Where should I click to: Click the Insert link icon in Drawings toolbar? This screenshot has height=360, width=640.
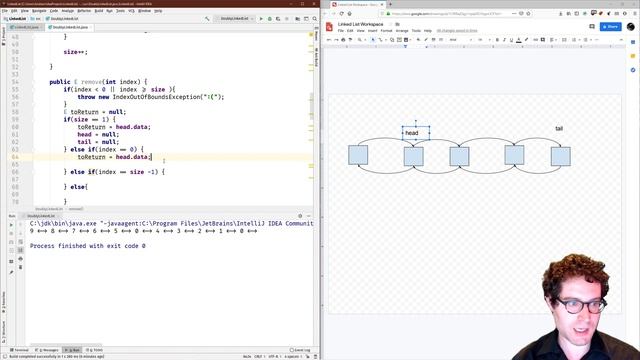536,40
